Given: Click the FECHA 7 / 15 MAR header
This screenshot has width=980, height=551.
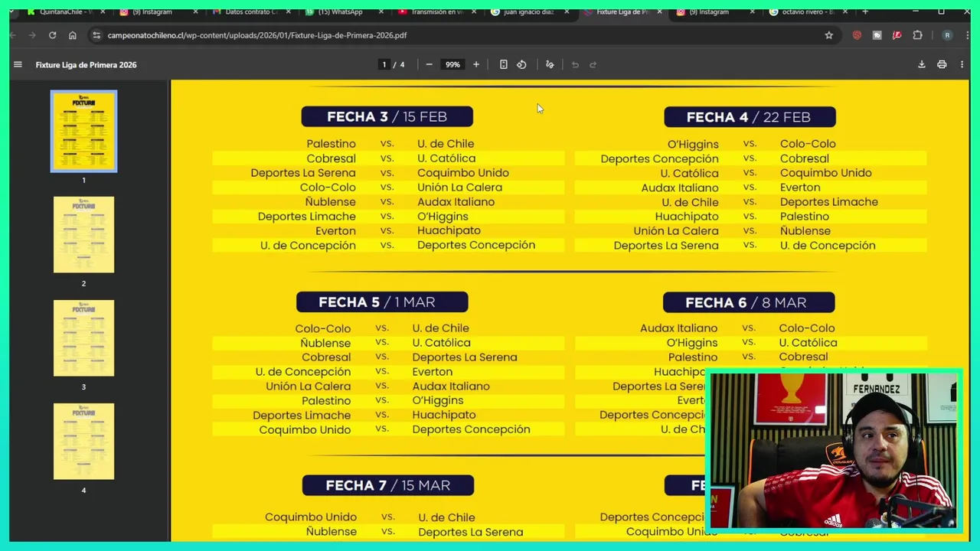Looking at the screenshot, I should (388, 485).
